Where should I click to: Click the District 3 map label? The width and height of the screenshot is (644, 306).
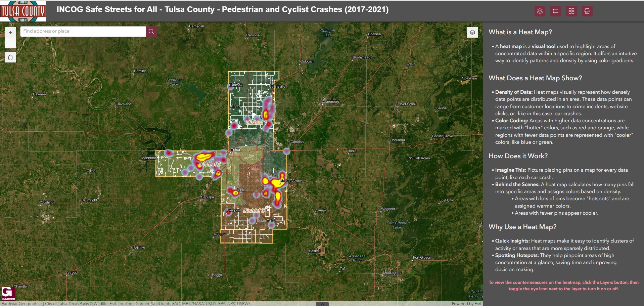254,210
